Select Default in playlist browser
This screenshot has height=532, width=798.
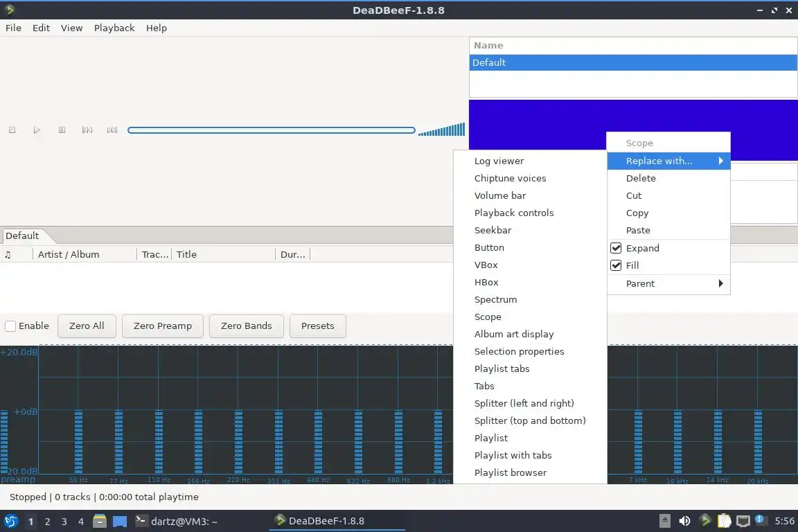pyautogui.click(x=632, y=62)
